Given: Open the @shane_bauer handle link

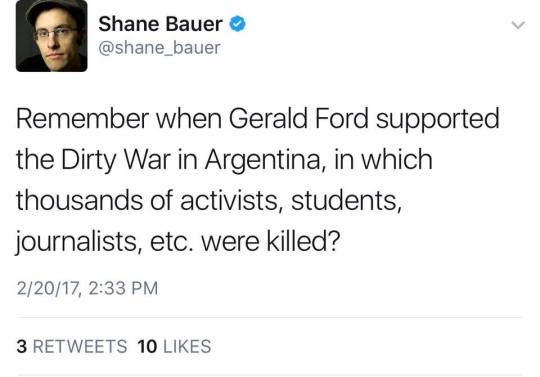Looking at the screenshot, I should (x=159, y=48).
